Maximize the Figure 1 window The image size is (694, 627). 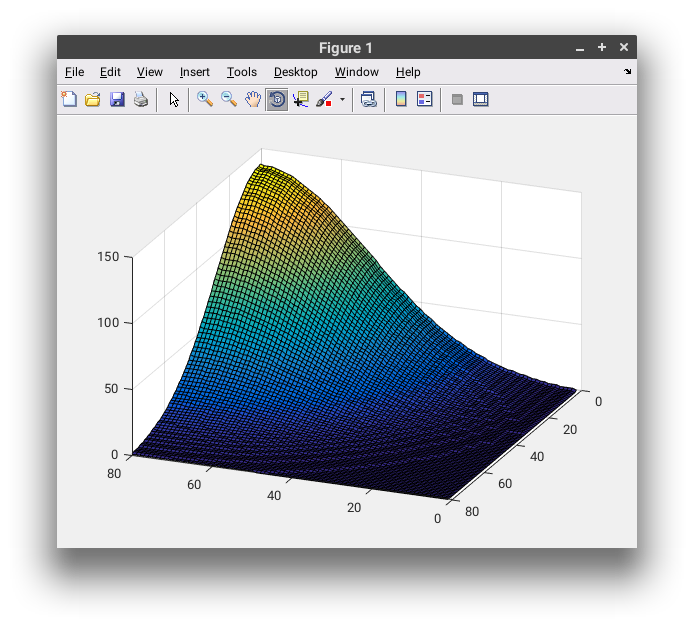[602, 47]
